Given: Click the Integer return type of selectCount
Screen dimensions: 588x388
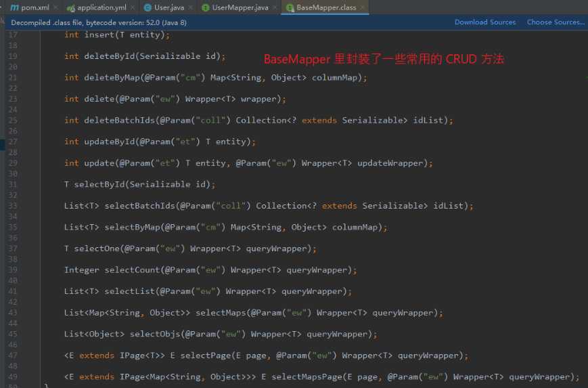Looking at the screenshot, I should [x=82, y=270].
